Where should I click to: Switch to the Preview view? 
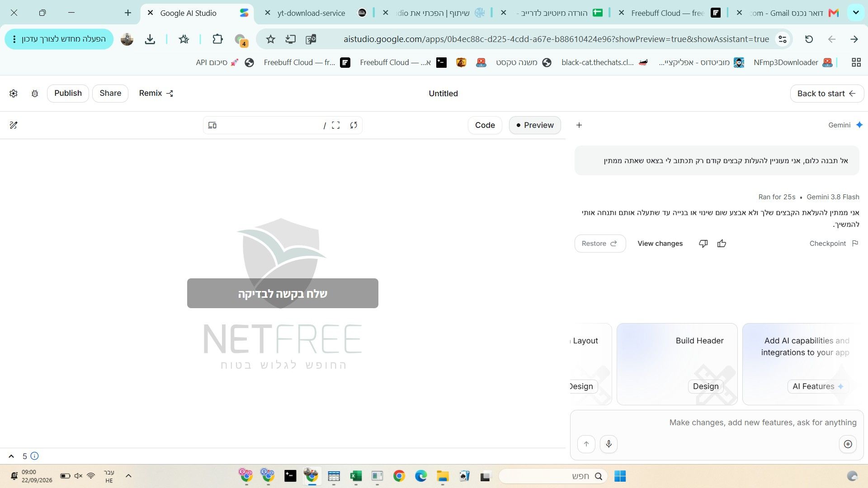click(x=535, y=125)
